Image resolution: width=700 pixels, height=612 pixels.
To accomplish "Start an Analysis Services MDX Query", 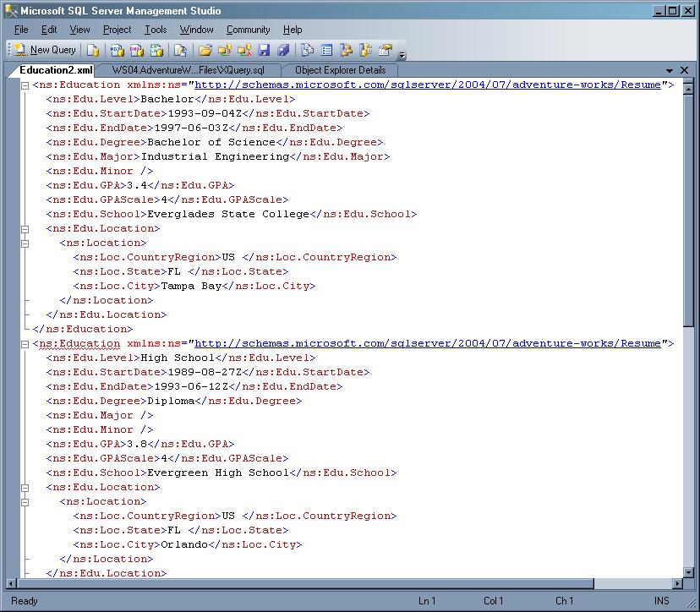I will tap(117, 50).
